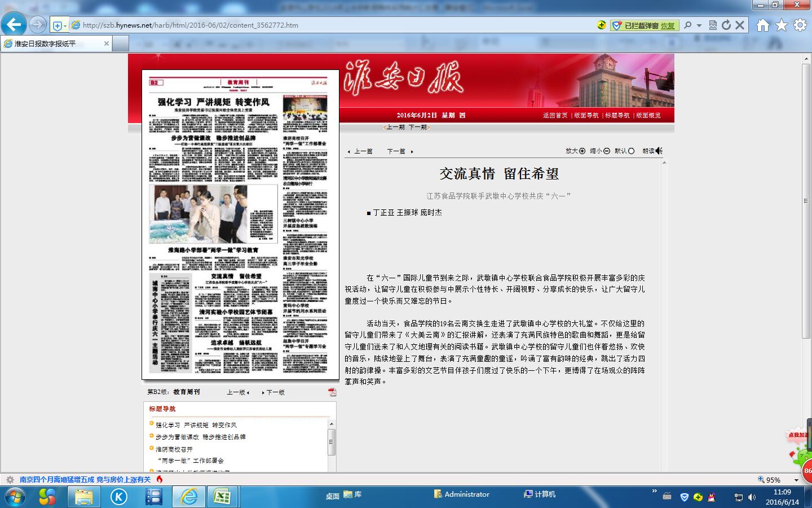
Task: Click the status bar settings gear icon
Action: point(10,480)
